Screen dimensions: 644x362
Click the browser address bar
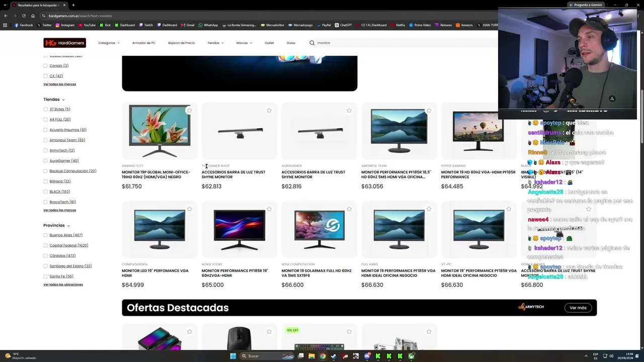(x=272, y=16)
